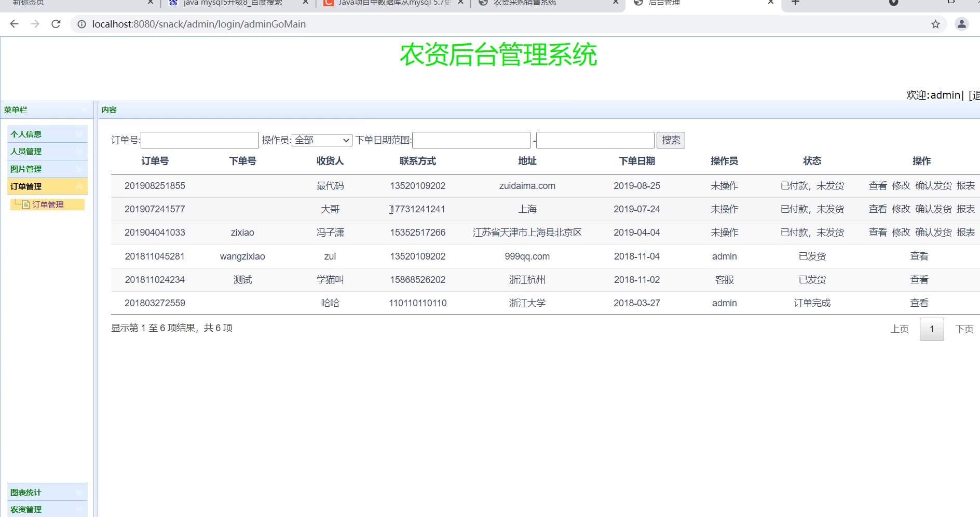Expand the 图表统计 menu section
980x517 pixels.
(x=47, y=492)
